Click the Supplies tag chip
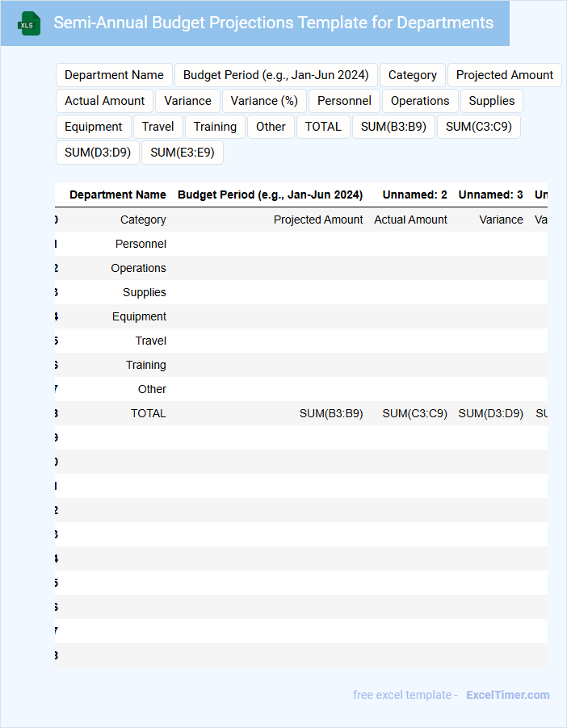This screenshot has width=567, height=728. [491, 101]
